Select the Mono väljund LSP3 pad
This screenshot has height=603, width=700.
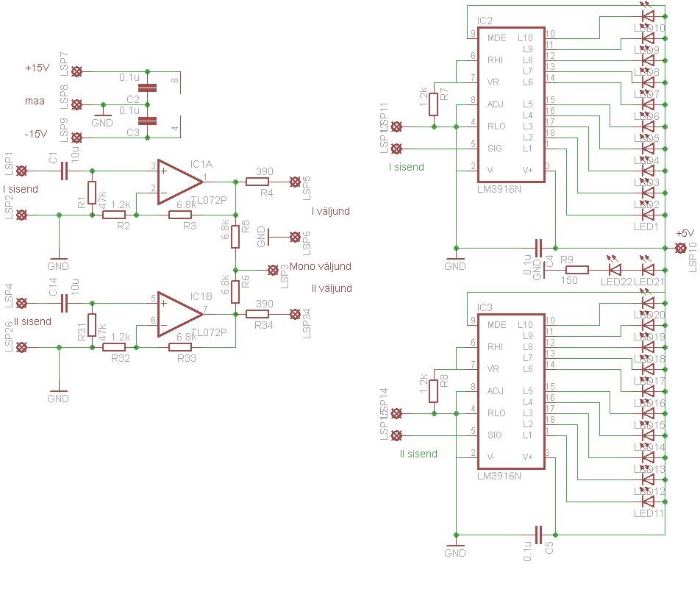tap(273, 269)
